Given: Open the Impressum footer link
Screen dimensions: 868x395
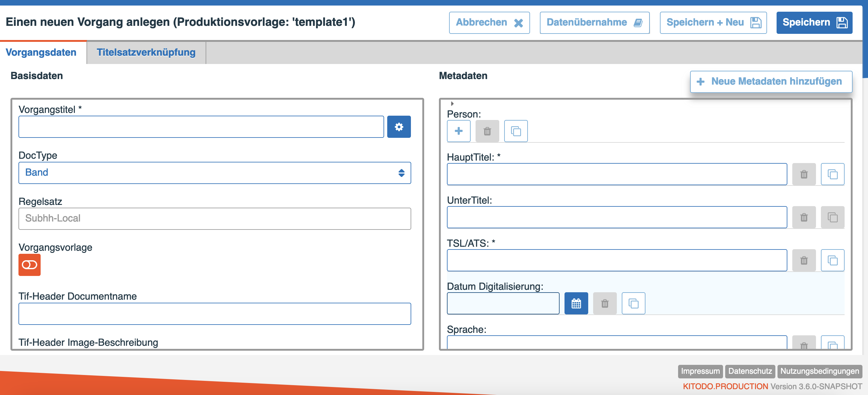Looking at the screenshot, I should point(700,371).
